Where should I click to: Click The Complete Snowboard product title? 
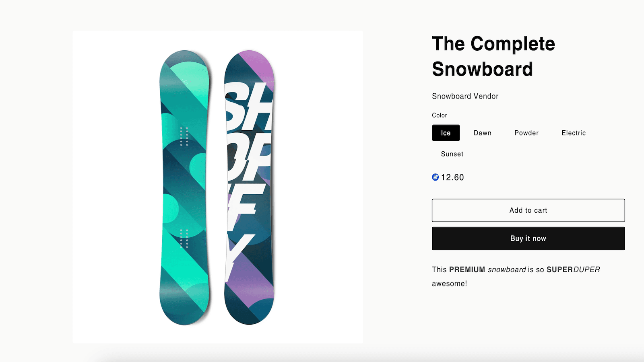493,56
